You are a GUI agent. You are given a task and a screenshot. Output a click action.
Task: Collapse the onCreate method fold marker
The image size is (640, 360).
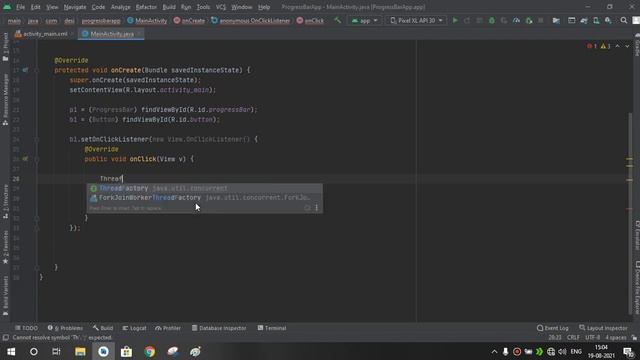36,70
